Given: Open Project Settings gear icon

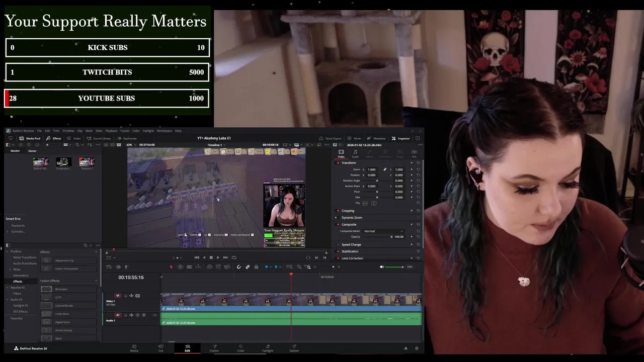Looking at the screenshot, I should (x=416, y=348).
